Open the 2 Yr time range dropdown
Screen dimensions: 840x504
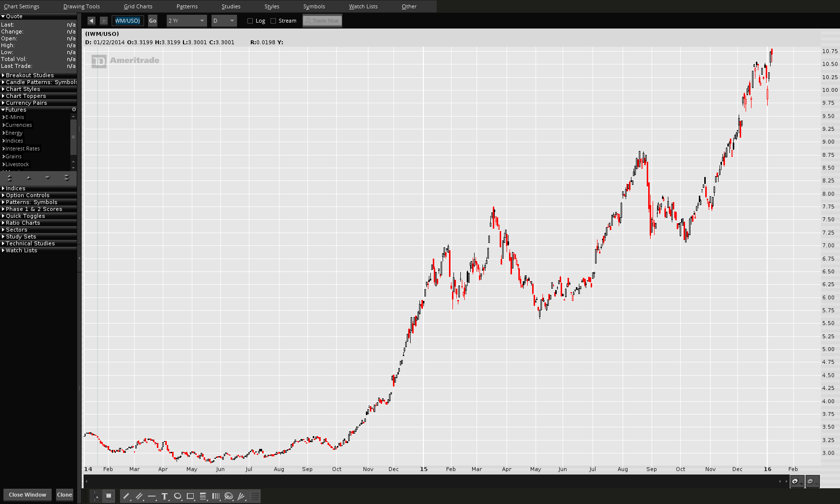[x=186, y=21]
